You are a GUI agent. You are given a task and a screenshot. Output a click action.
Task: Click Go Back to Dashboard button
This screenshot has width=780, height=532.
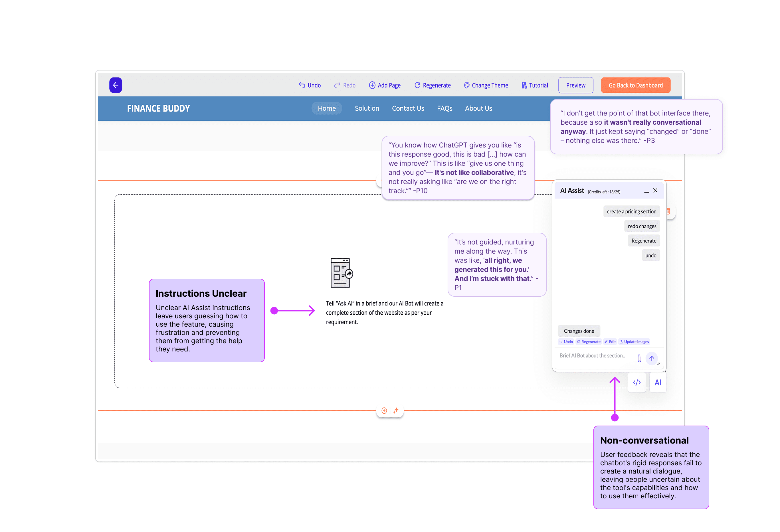(635, 85)
